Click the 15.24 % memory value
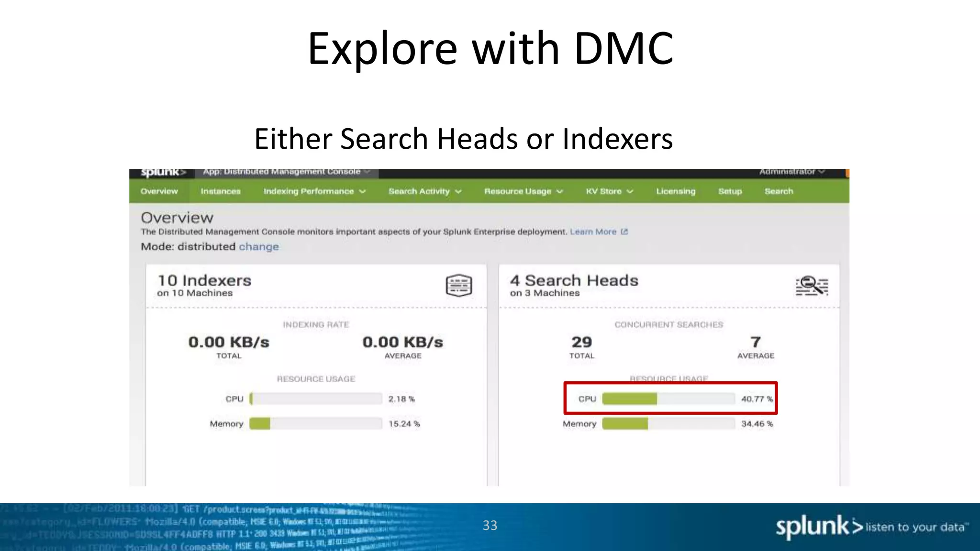 pos(404,424)
